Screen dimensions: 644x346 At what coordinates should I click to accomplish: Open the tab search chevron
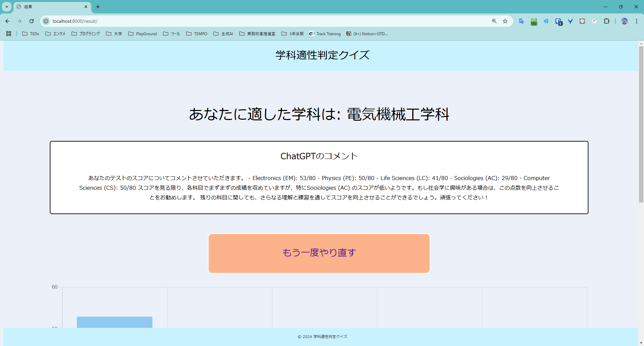coord(6,7)
